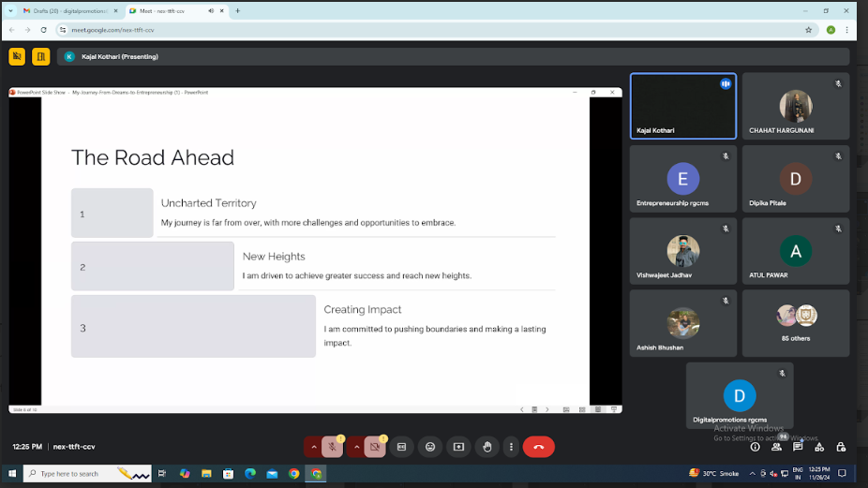This screenshot has height=488, width=868.
Task: Leave the call with red hang-up button
Action: [x=538, y=447]
